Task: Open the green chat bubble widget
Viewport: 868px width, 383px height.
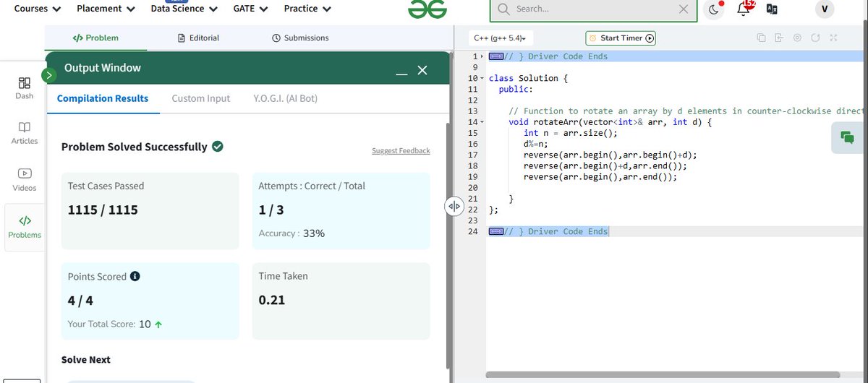Action: 848,137
